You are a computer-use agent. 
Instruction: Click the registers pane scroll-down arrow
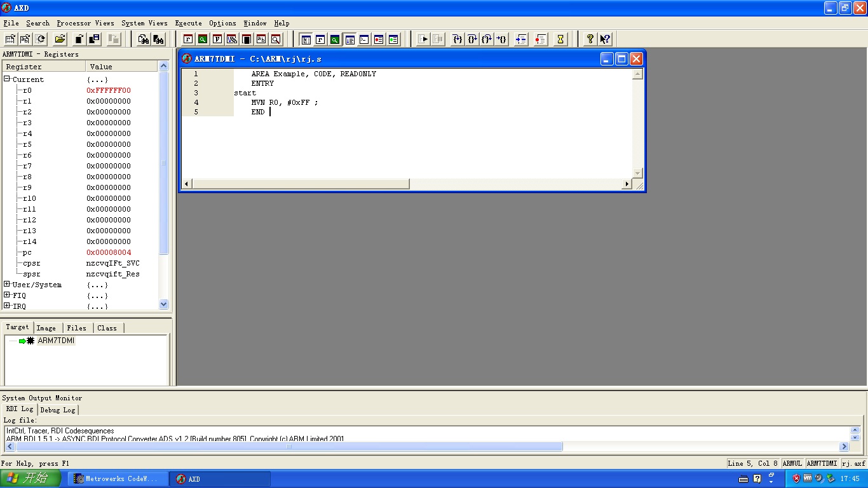pos(164,304)
